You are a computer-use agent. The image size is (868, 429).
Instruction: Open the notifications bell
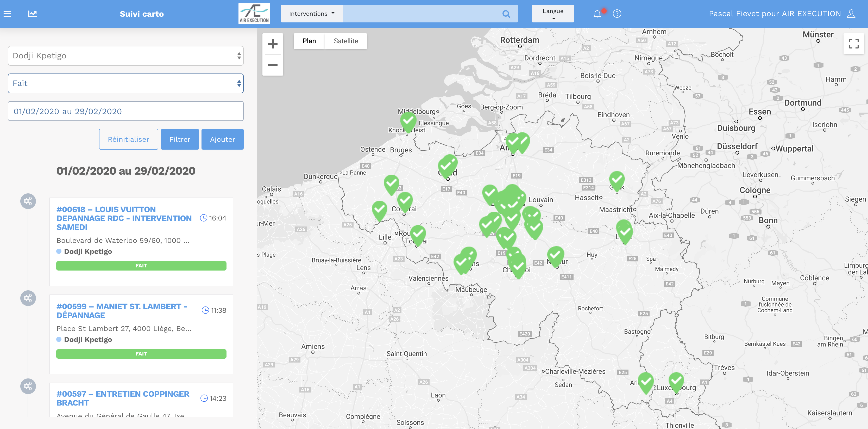click(x=597, y=14)
